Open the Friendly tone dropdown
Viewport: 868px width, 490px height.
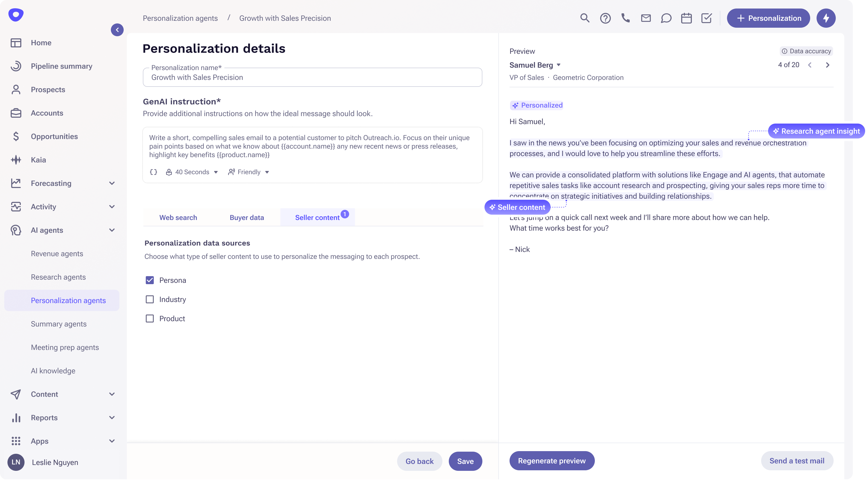pyautogui.click(x=249, y=172)
